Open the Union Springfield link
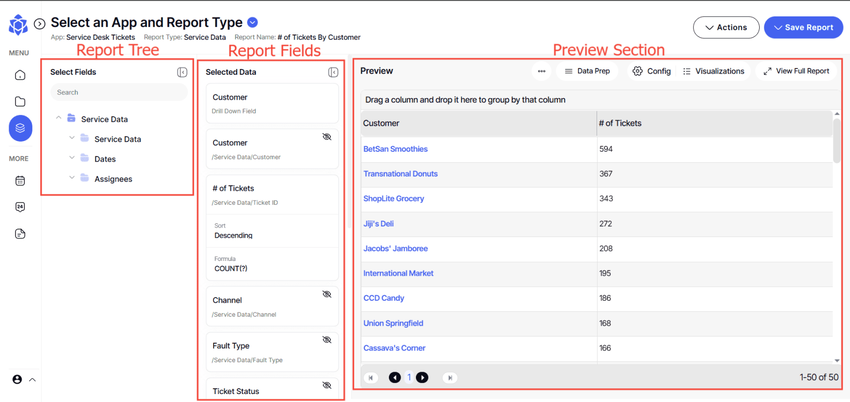Screen dimensions: 850x402 [393, 323]
